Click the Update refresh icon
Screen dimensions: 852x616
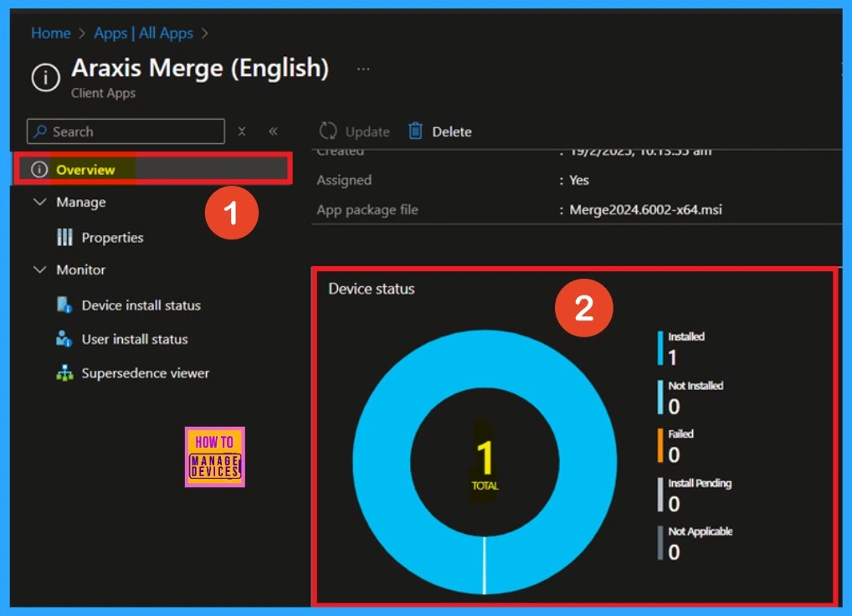tap(328, 131)
